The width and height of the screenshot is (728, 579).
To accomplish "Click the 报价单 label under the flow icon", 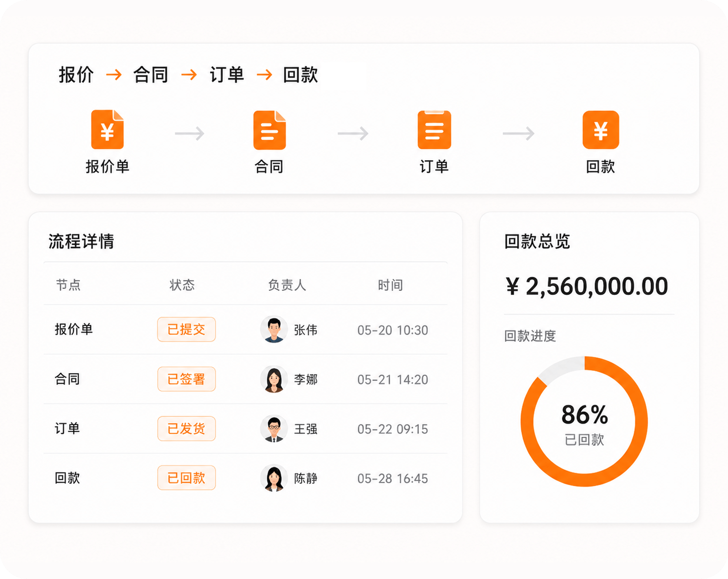I will pos(107,166).
